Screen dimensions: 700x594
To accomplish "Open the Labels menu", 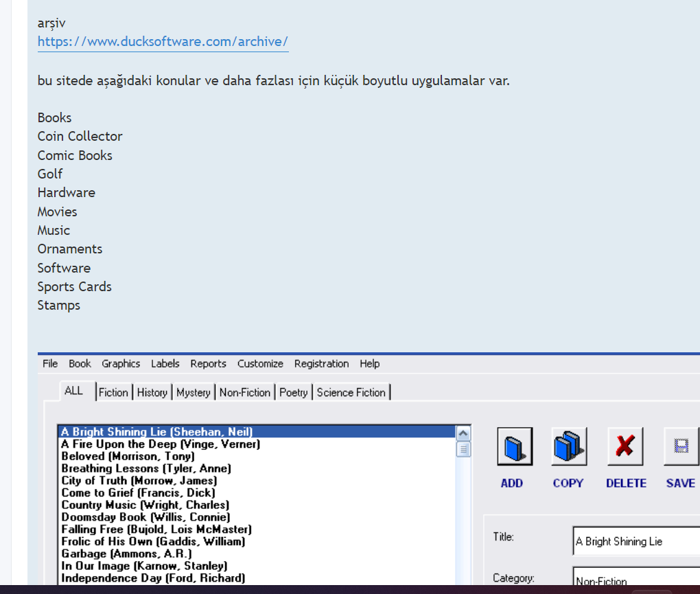I will tap(165, 363).
